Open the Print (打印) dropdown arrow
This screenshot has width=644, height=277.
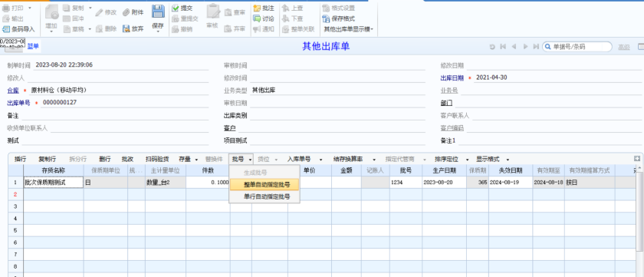click(30, 8)
